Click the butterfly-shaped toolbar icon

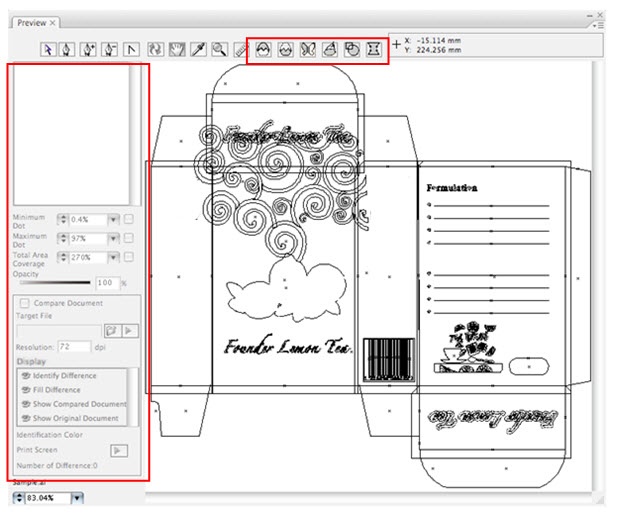pyautogui.click(x=307, y=48)
